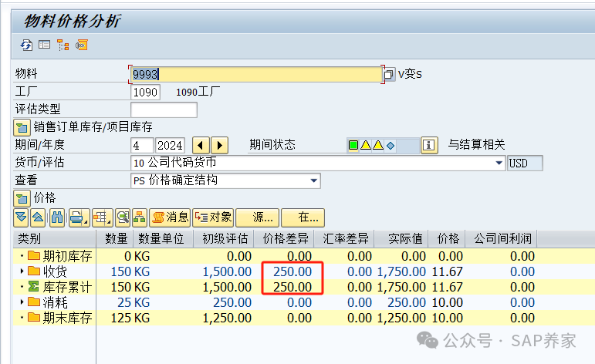This screenshot has height=364, width=595.
Task: Click the 工厂 plant field 1090
Action: [x=145, y=92]
